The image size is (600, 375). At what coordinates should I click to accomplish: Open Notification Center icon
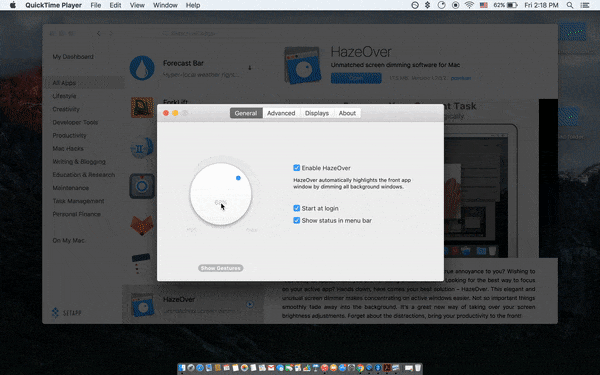(x=585, y=5)
